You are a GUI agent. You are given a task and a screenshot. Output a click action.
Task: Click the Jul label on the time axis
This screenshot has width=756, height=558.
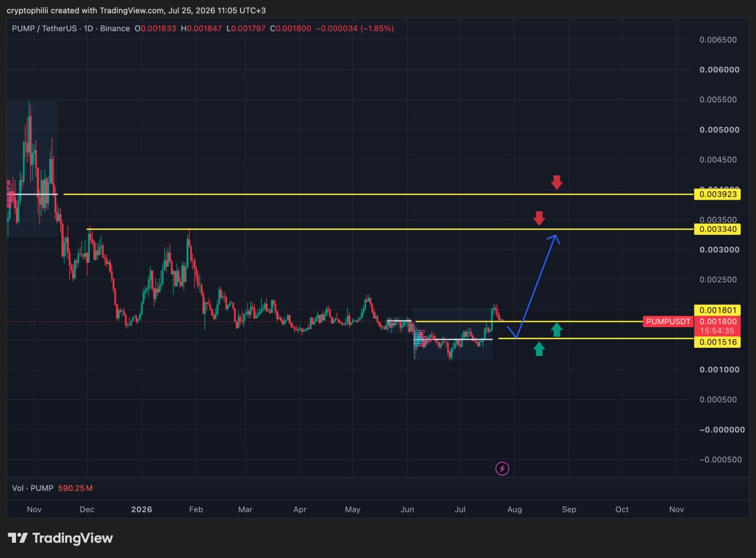460,510
